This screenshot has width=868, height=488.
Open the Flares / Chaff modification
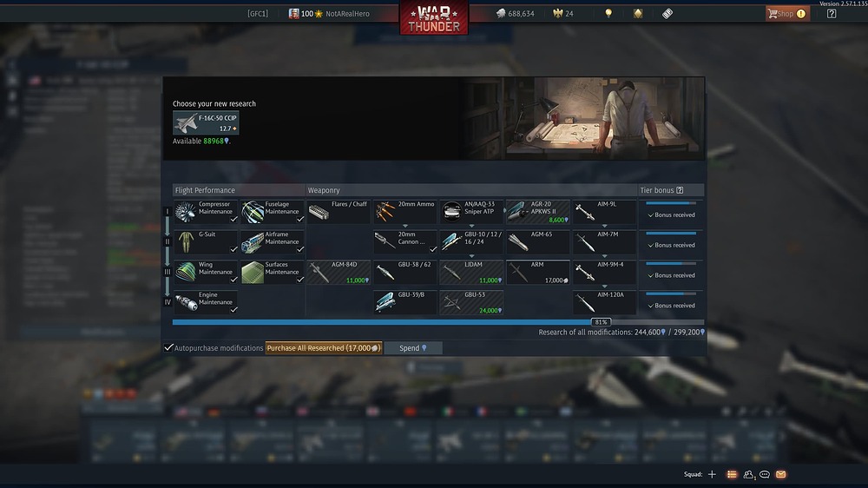coord(339,212)
